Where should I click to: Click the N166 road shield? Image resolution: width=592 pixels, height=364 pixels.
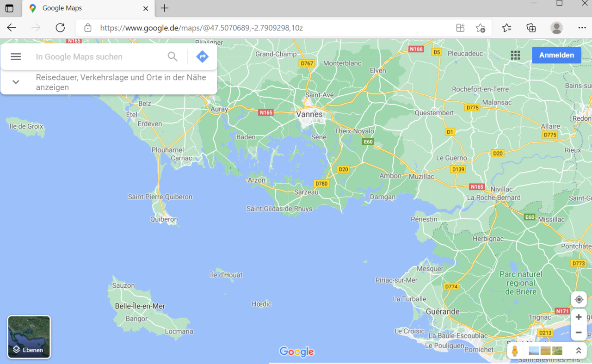click(x=416, y=49)
